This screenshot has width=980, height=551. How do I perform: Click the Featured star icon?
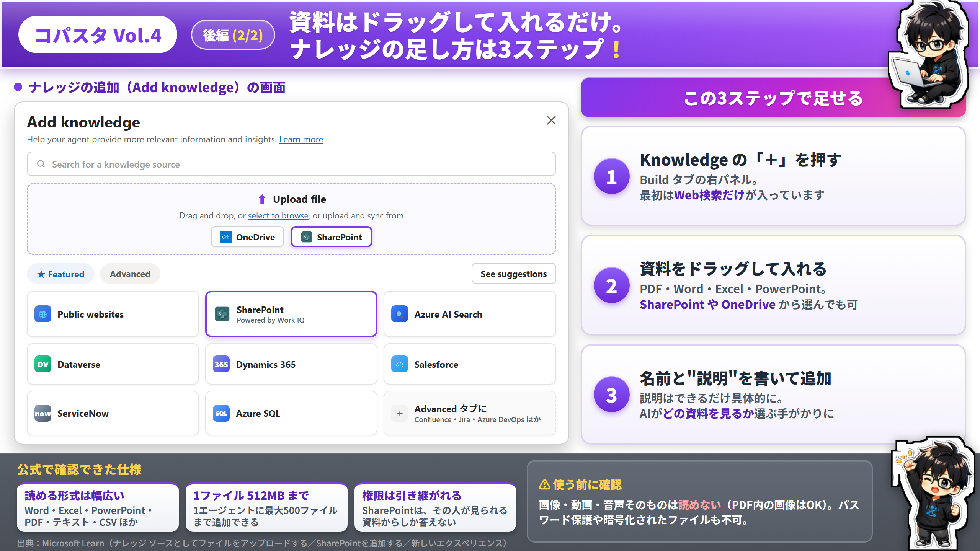pos(41,274)
